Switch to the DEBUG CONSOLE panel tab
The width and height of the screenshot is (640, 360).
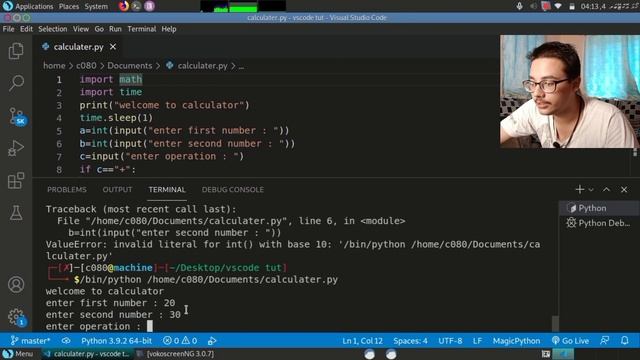233,189
